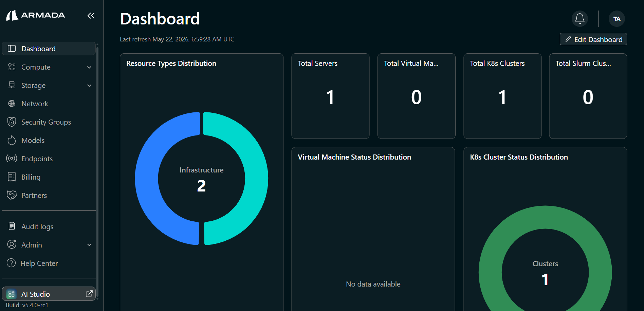Click the 'Dashboard' page heading
644x311 pixels.
(160, 19)
